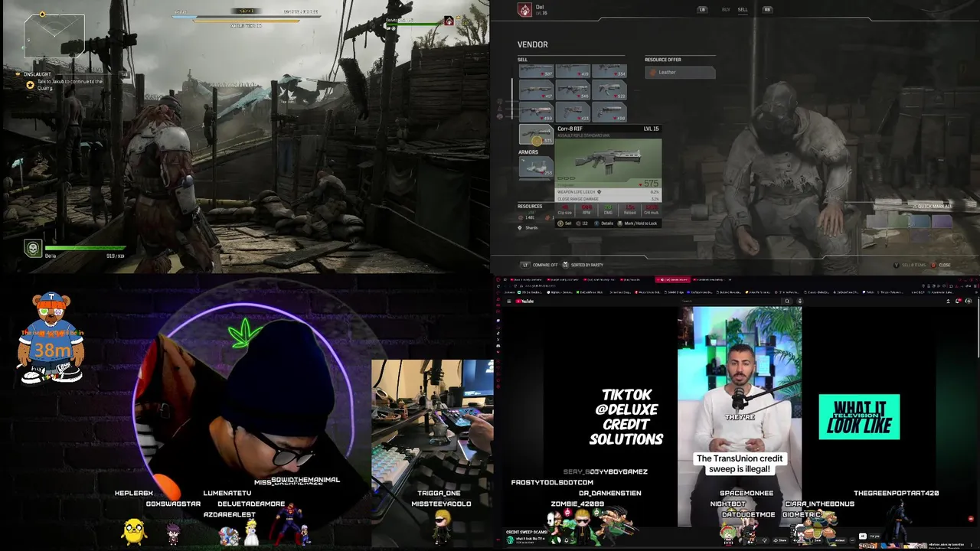Select the For you filter chip

click(x=875, y=536)
